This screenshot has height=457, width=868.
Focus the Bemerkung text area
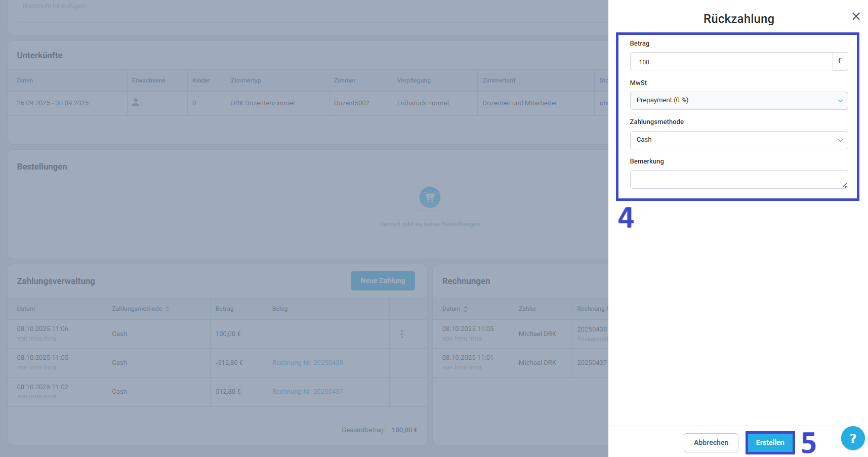pyautogui.click(x=738, y=179)
